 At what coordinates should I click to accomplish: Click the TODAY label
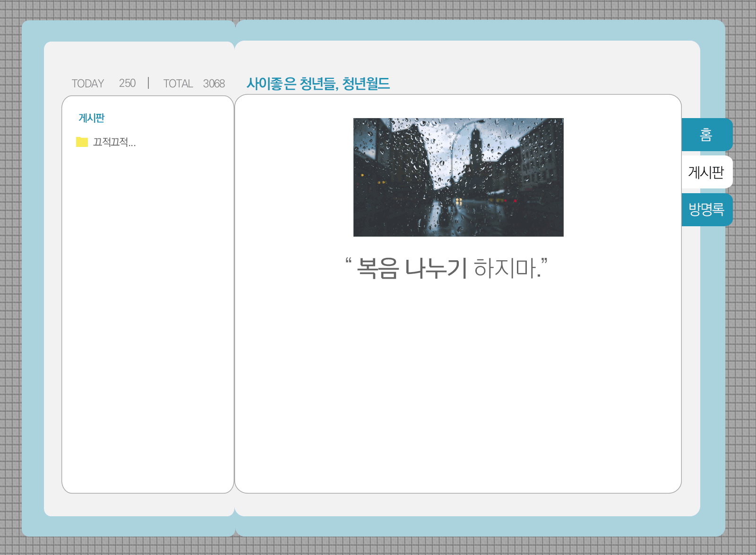coord(87,84)
